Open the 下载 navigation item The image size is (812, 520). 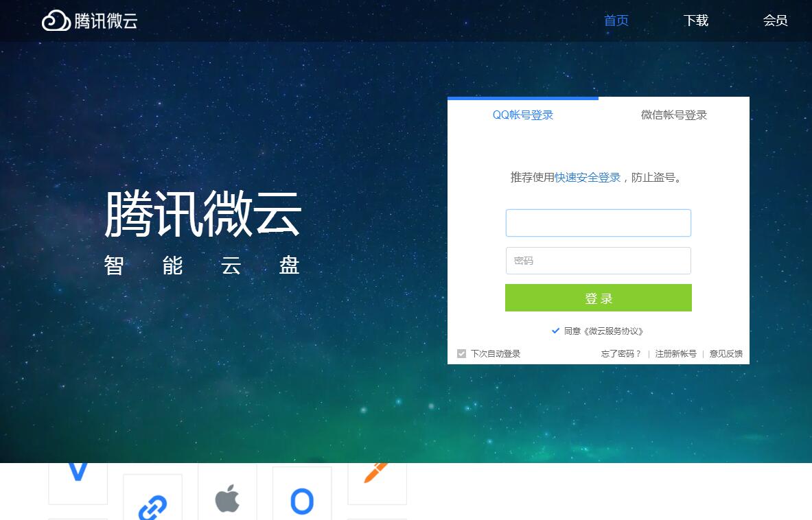(x=696, y=21)
